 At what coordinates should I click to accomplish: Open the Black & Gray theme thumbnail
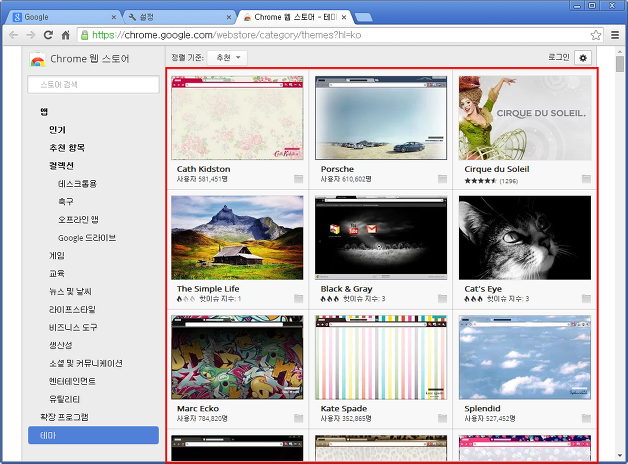tap(381, 237)
